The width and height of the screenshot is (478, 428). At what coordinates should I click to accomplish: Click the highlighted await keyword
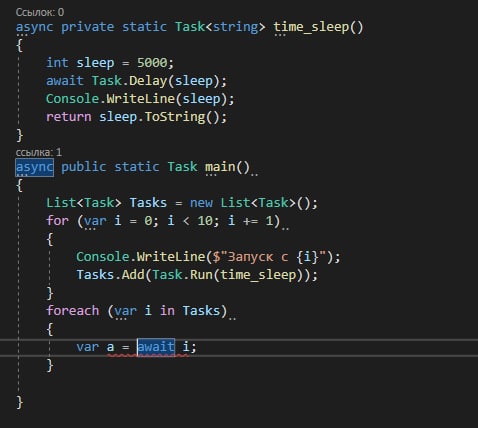pos(156,347)
